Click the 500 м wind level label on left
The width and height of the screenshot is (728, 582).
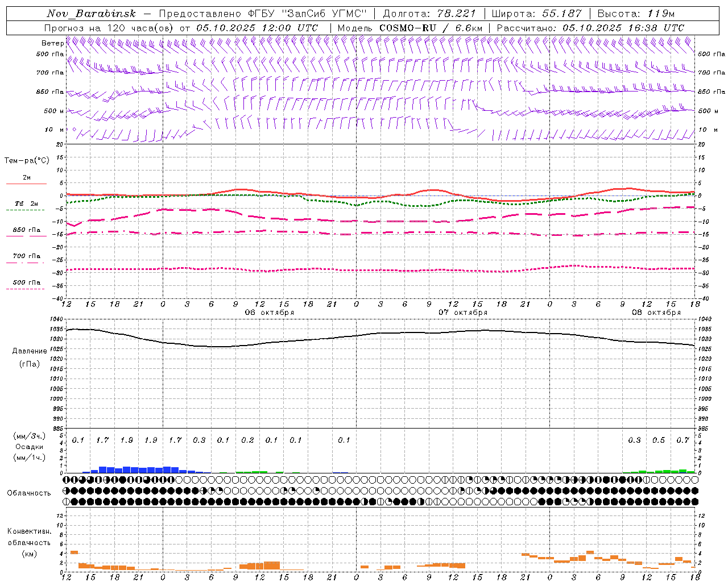(x=53, y=111)
